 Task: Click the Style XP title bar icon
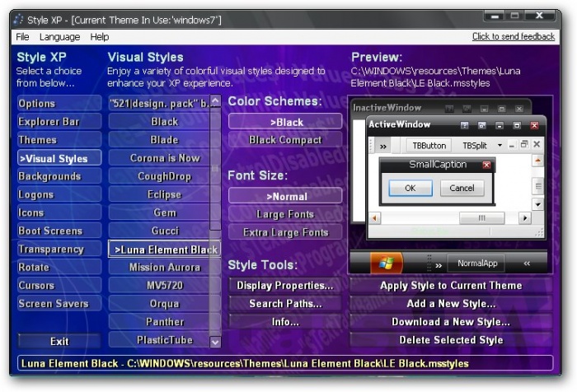[x=18, y=20]
